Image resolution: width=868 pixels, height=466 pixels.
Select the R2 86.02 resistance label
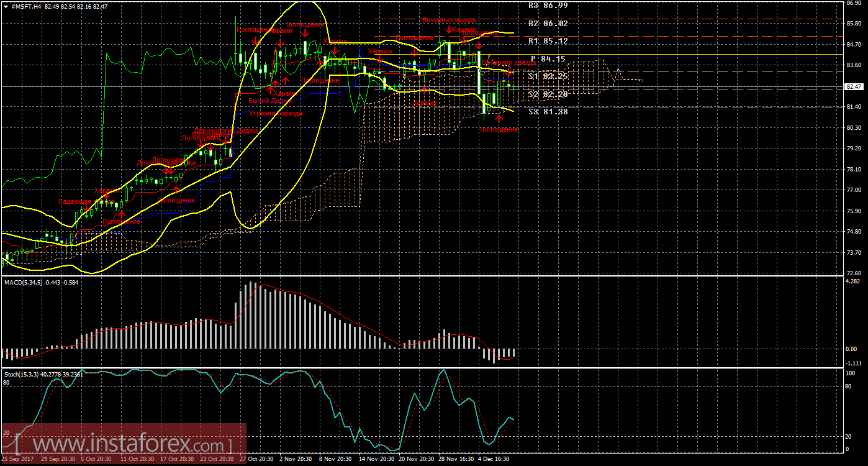548,24
